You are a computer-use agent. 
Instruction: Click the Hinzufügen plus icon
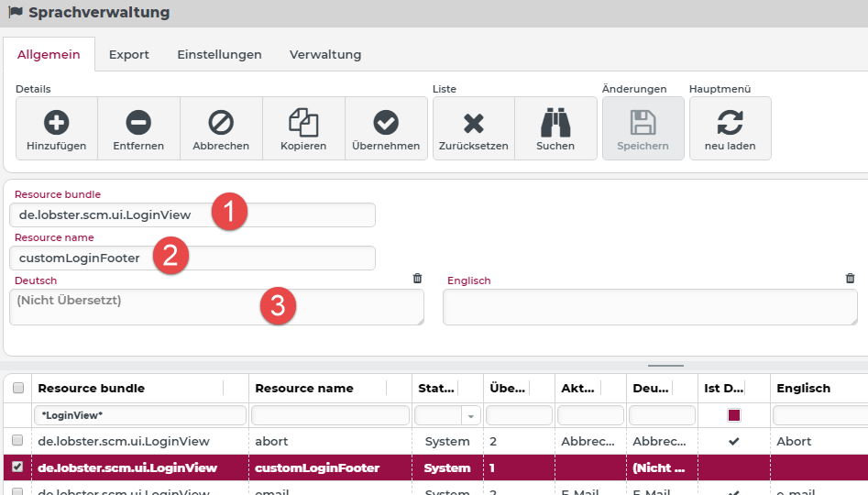click(x=56, y=122)
